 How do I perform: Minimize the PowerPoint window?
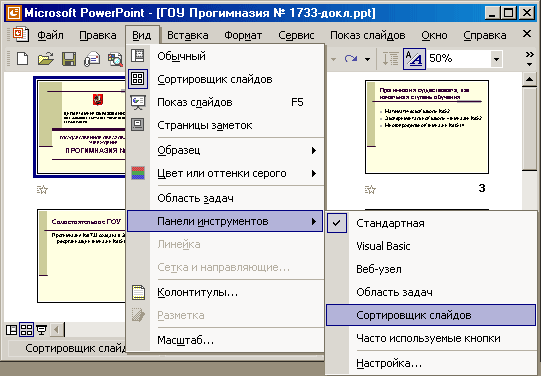(x=493, y=13)
